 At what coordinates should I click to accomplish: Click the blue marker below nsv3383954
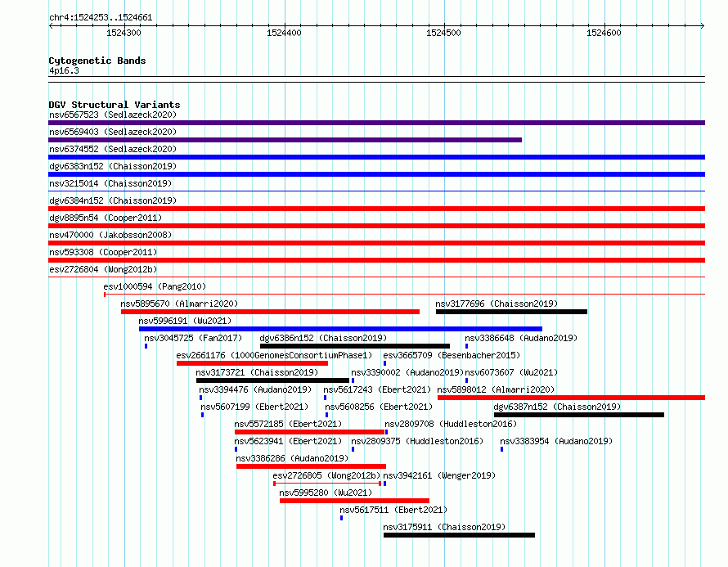(502, 449)
